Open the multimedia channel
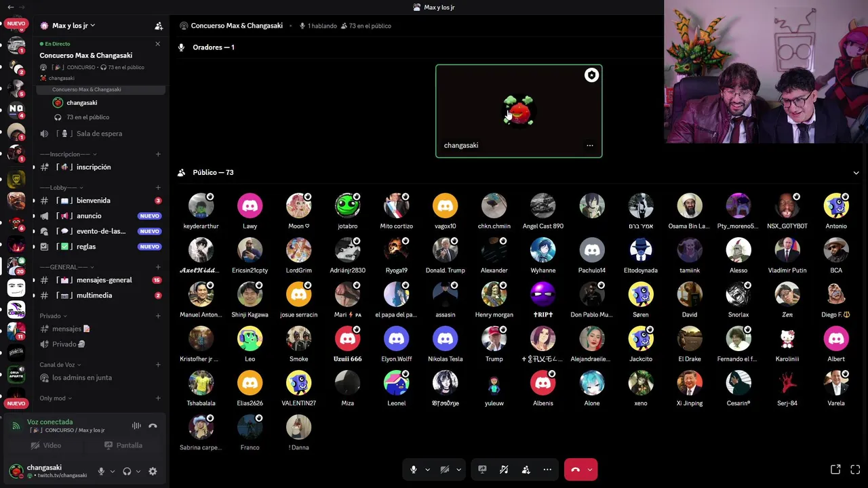Screen dimensions: 868x488 tap(99, 296)
